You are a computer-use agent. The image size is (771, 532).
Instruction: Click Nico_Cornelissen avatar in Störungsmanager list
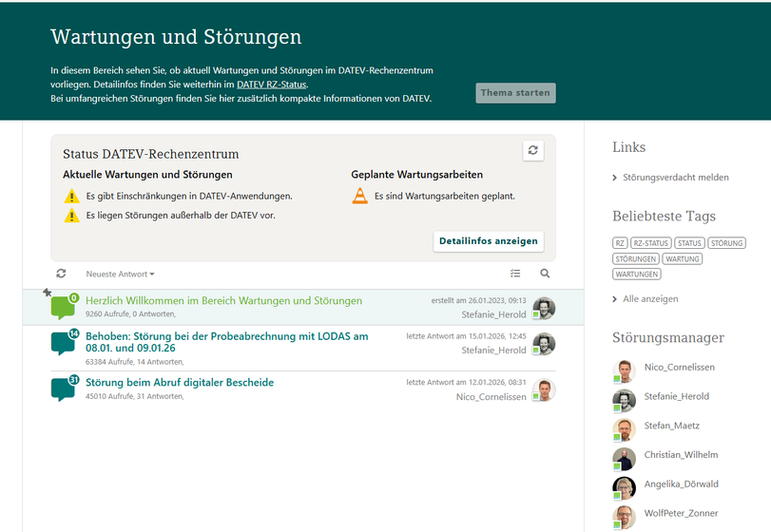pos(624,371)
